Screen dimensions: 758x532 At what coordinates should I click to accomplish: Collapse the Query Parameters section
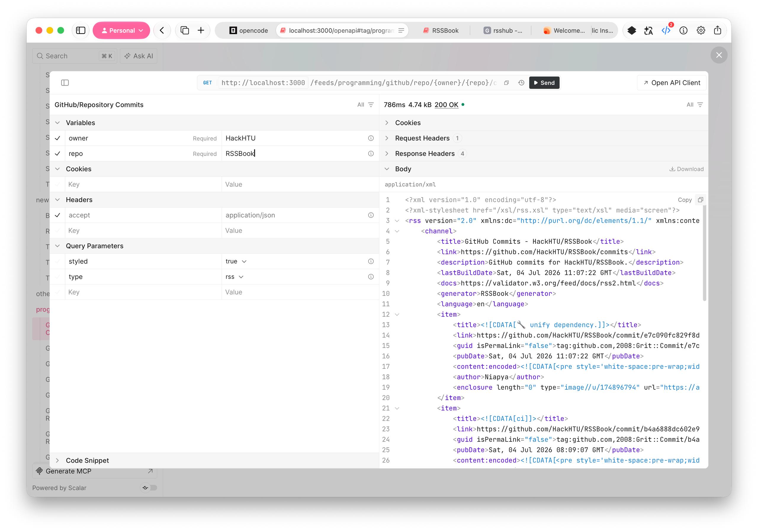[57, 246]
